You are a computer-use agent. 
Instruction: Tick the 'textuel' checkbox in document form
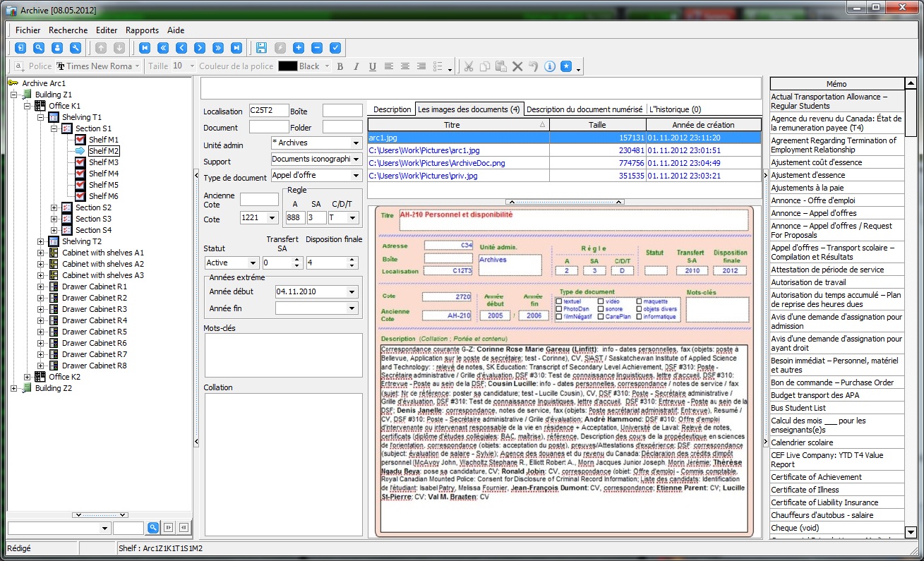point(559,301)
